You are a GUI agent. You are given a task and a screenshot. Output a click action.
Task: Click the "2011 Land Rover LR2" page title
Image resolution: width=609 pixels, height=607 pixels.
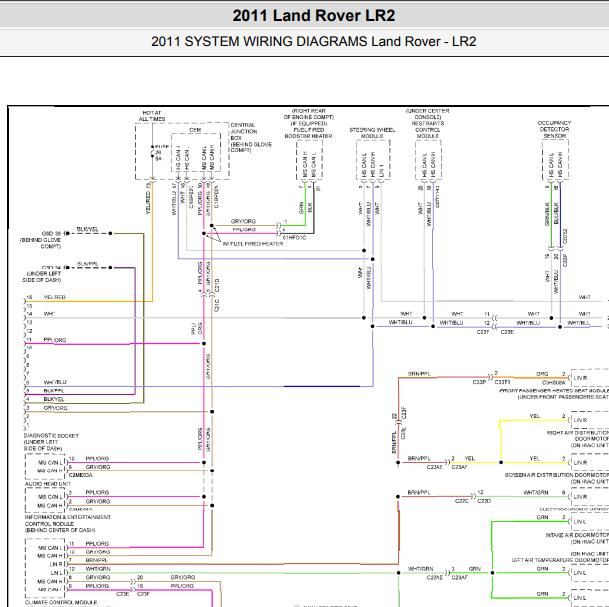(x=313, y=16)
